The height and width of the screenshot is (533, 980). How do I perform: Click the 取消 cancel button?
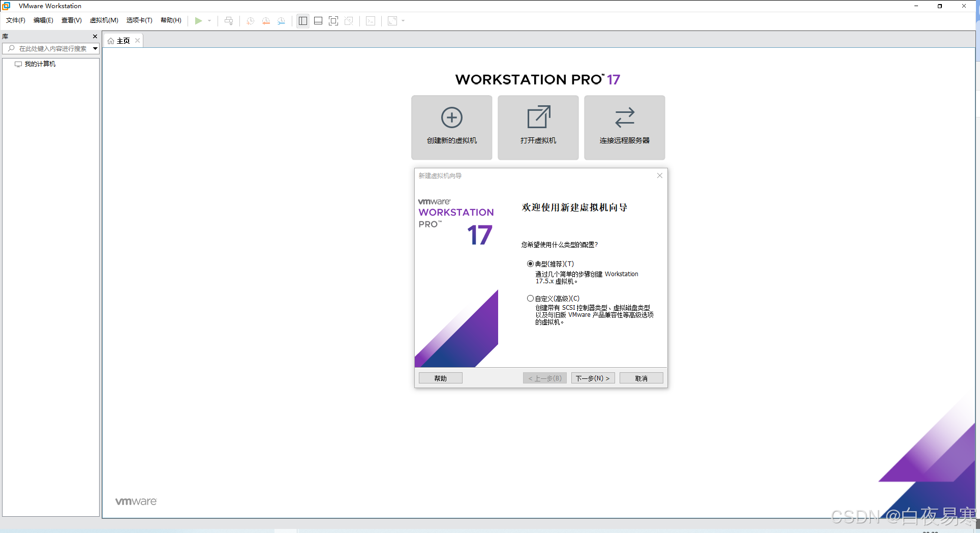641,378
